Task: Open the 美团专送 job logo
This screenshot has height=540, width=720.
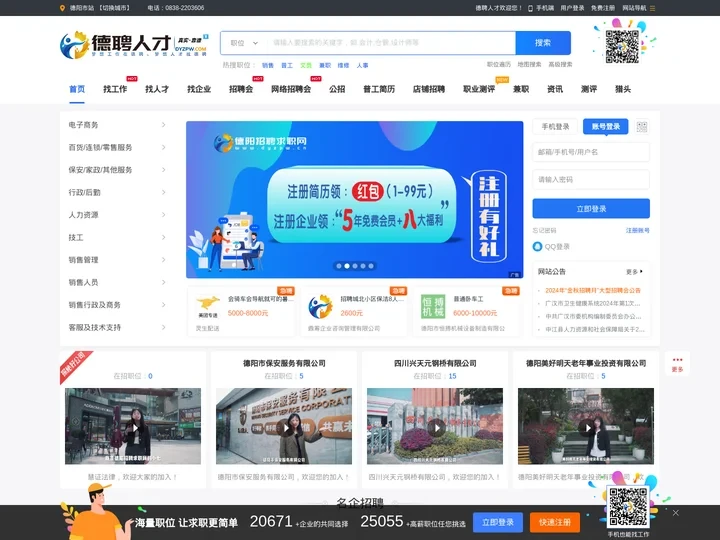Action: [208, 307]
